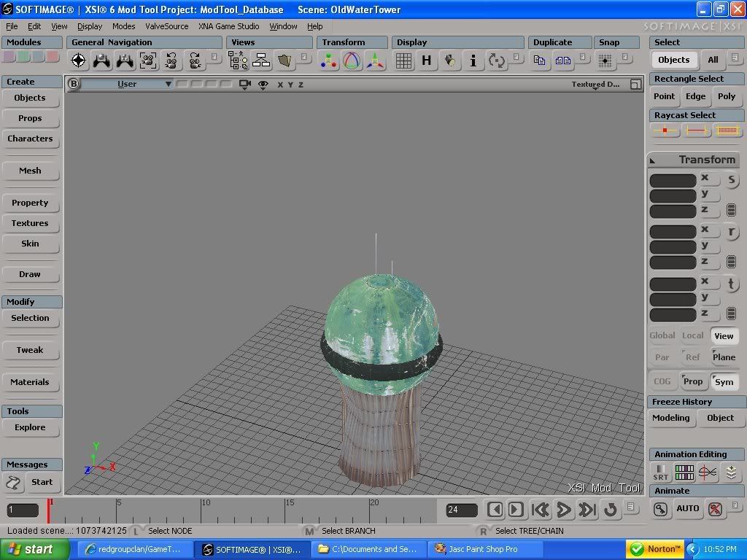The image size is (747, 560).
Task: Click the raycast polygon select icon
Action: pyautogui.click(x=727, y=130)
